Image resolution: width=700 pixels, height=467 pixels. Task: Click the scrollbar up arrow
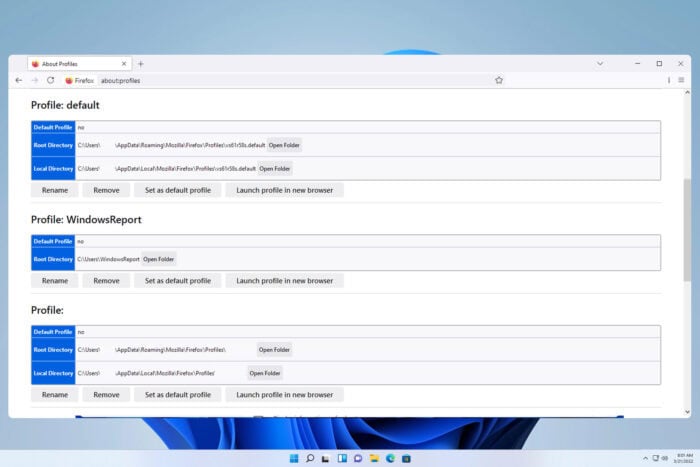[687, 92]
